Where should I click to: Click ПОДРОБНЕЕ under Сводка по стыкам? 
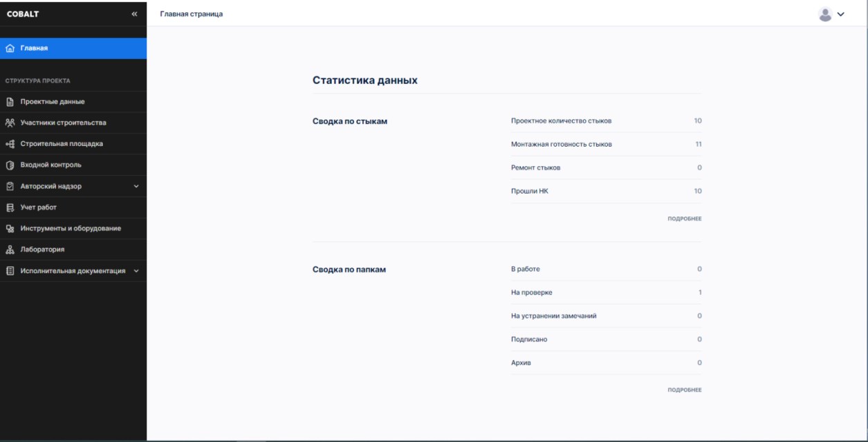(684, 219)
